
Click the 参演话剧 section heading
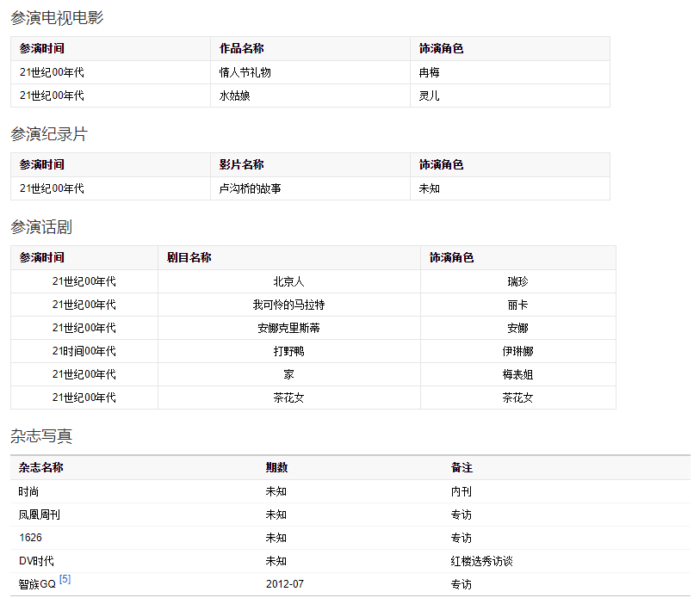[41, 227]
